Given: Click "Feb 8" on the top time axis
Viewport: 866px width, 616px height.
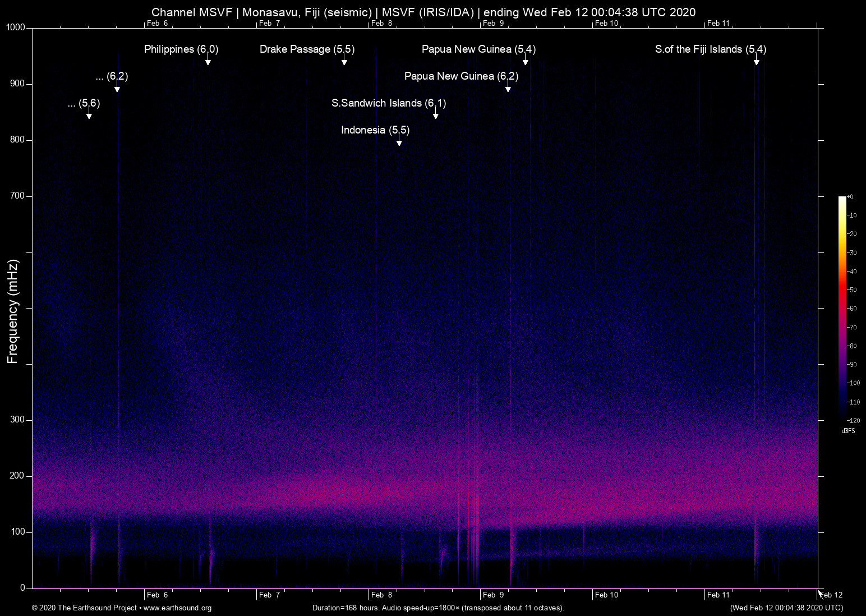Looking at the screenshot, I should [381, 23].
